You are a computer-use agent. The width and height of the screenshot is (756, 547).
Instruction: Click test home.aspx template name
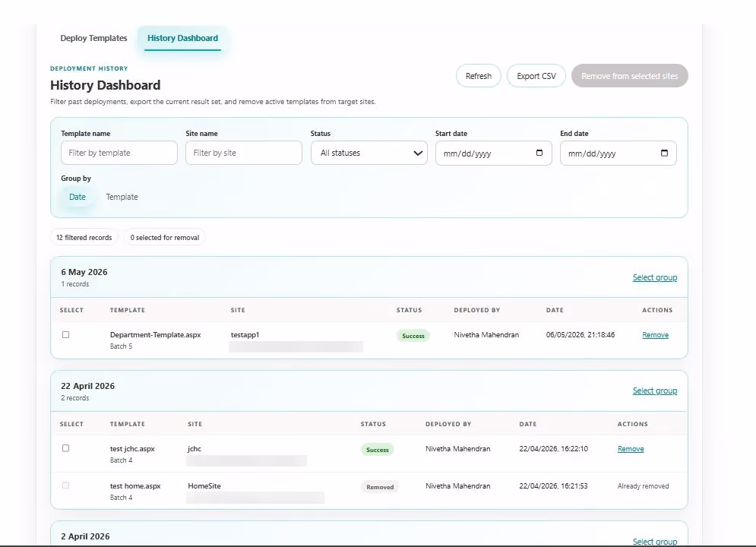pyautogui.click(x=135, y=486)
